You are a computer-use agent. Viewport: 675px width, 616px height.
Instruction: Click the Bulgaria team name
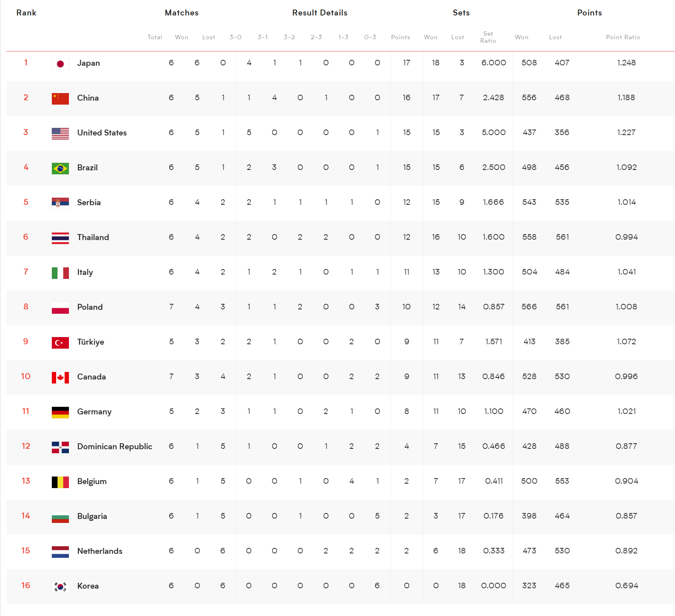92,516
